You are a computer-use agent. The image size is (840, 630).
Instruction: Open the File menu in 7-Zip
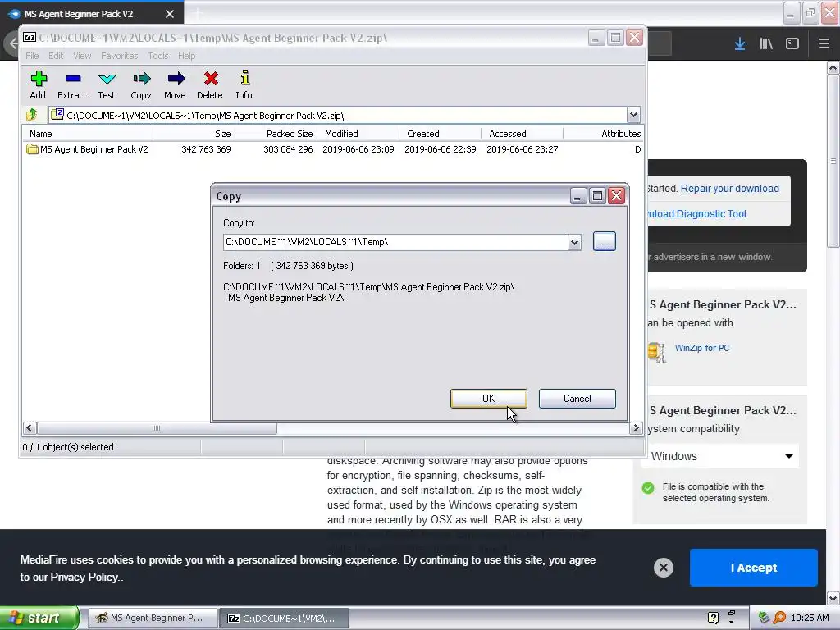[32, 56]
